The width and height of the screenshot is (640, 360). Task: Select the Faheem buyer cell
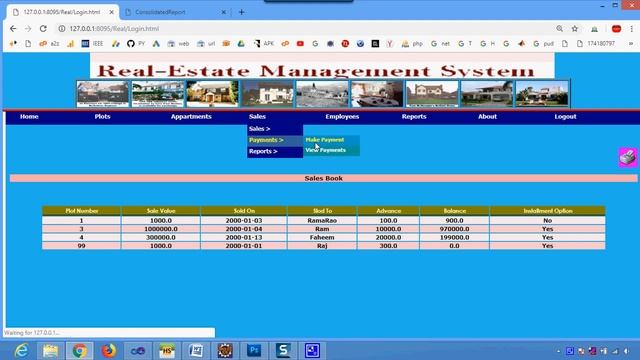322,238
